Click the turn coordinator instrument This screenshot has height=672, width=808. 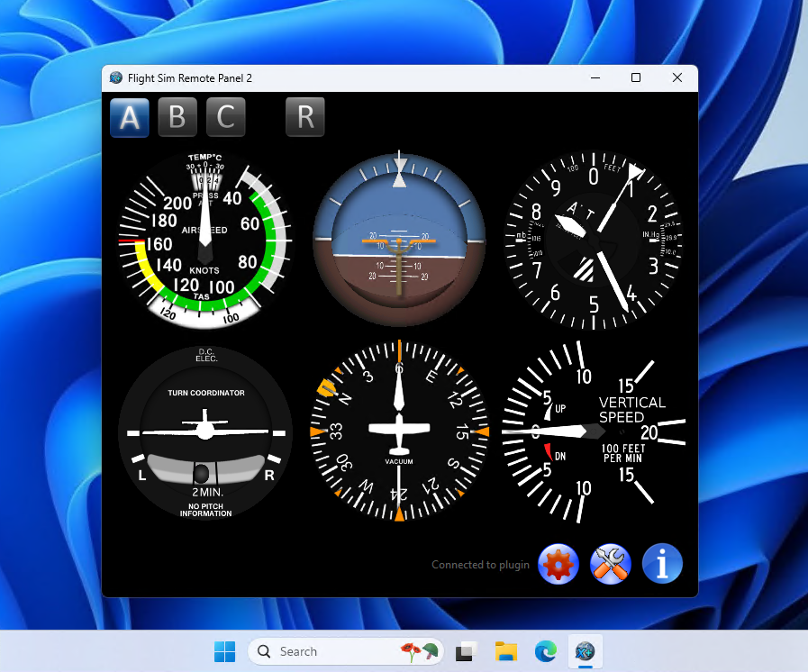click(x=205, y=432)
